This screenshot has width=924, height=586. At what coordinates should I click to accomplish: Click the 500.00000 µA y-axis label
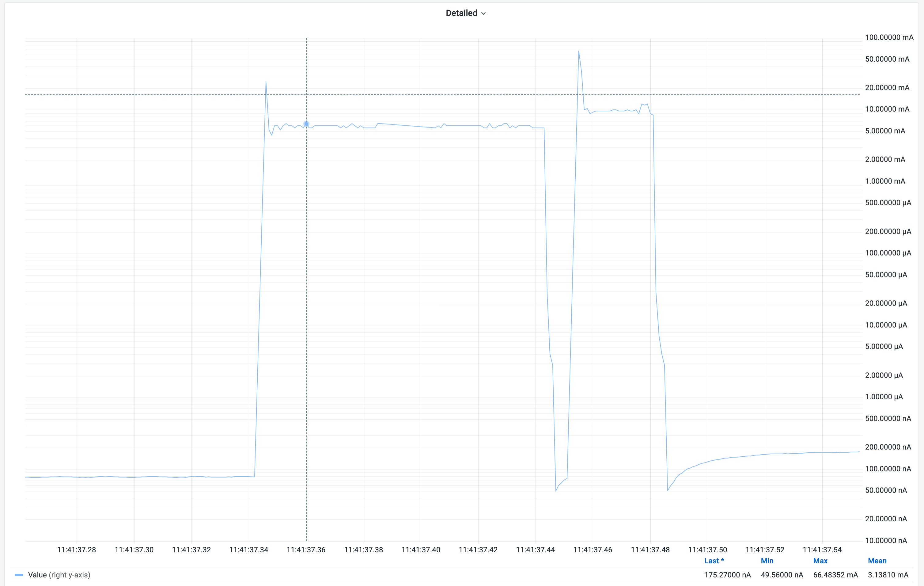coord(888,203)
